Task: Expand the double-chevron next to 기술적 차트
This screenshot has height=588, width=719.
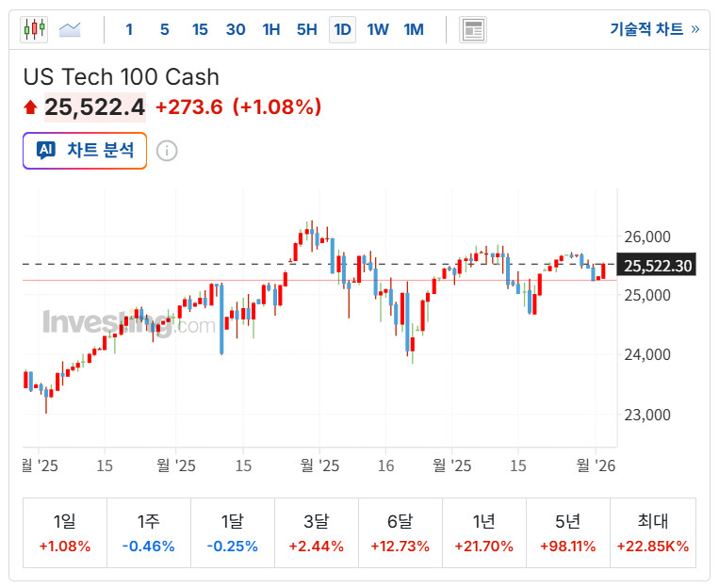Action: point(695,29)
